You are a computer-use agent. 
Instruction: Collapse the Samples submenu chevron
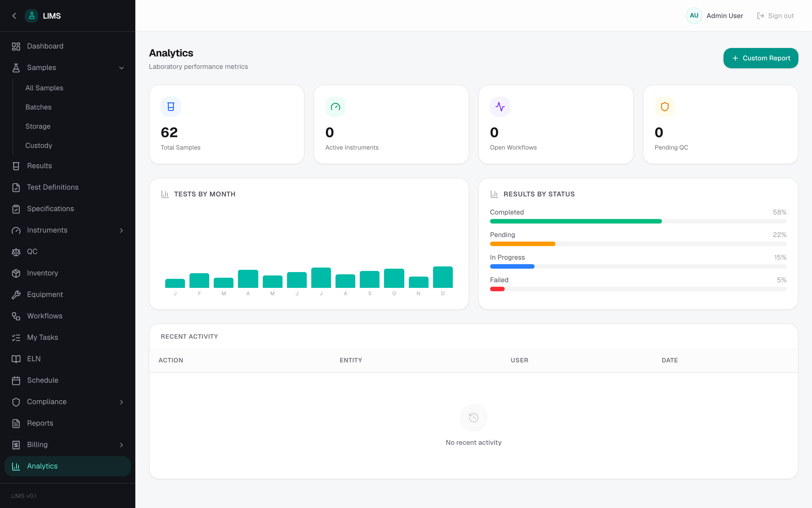[x=122, y=68]
